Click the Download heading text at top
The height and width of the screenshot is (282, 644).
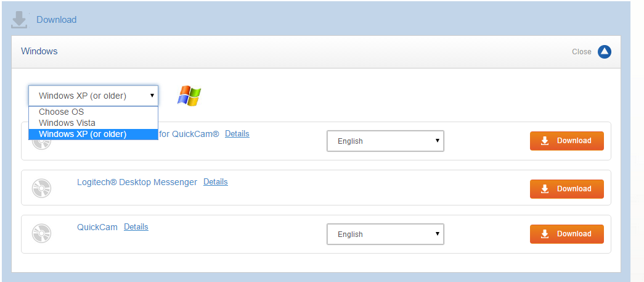(x=57, y=20)
